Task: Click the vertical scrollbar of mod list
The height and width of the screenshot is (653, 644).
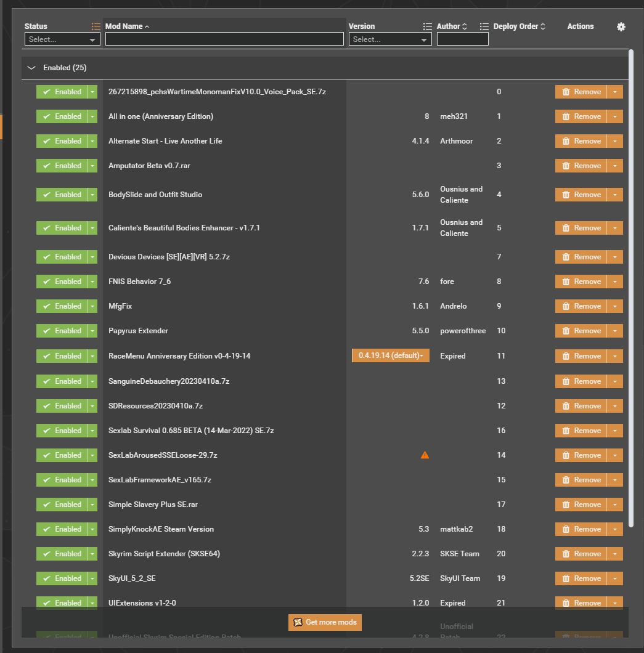Action: [630, 288]
